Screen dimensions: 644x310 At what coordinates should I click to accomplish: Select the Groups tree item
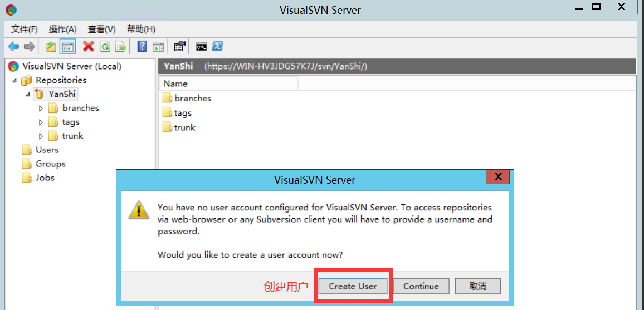(x=51, y=164)
